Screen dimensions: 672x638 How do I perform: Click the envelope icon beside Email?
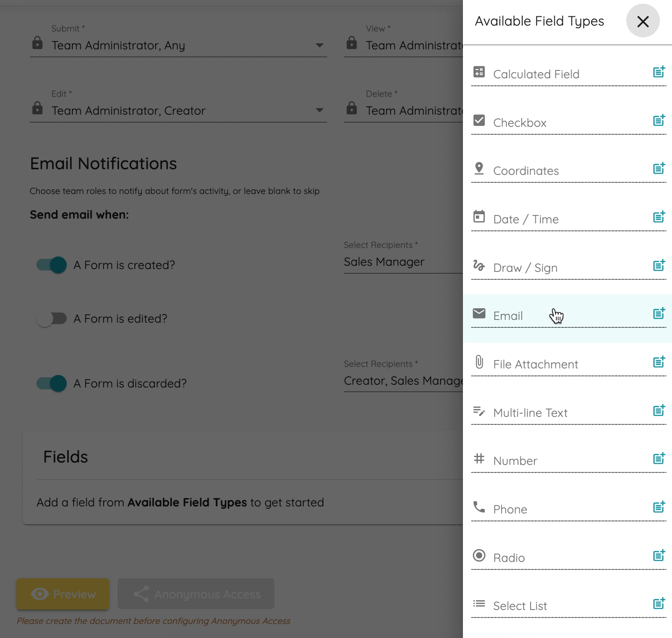(x=479, y=313)
